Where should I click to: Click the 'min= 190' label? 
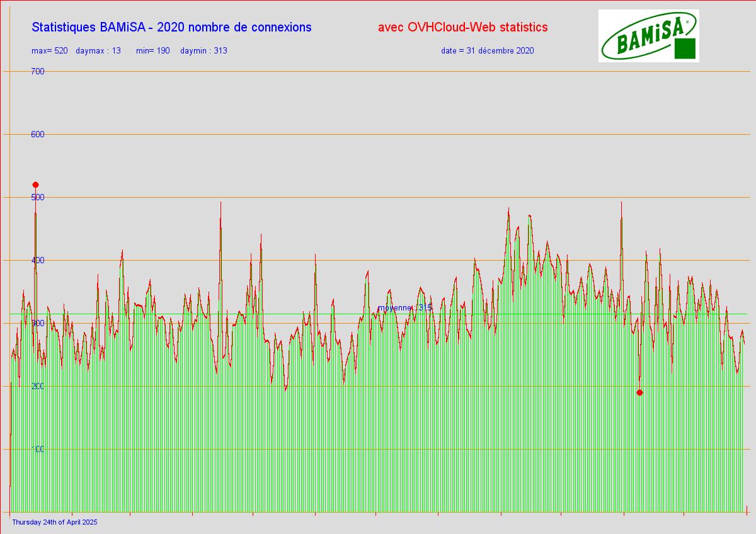pyautogui.click(x=152, y=50)
